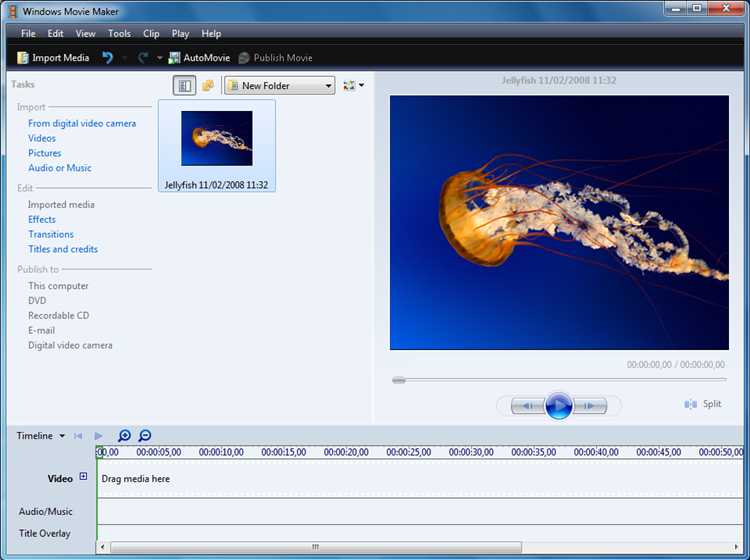Screen dimensions: 750x560
Task: Open the View menu
Action: click(85, 33)
